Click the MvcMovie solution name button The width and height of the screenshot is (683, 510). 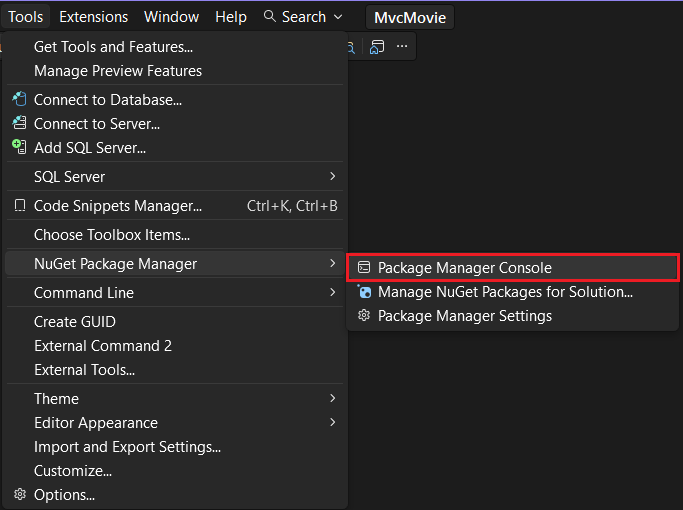[x=410, y=17]
